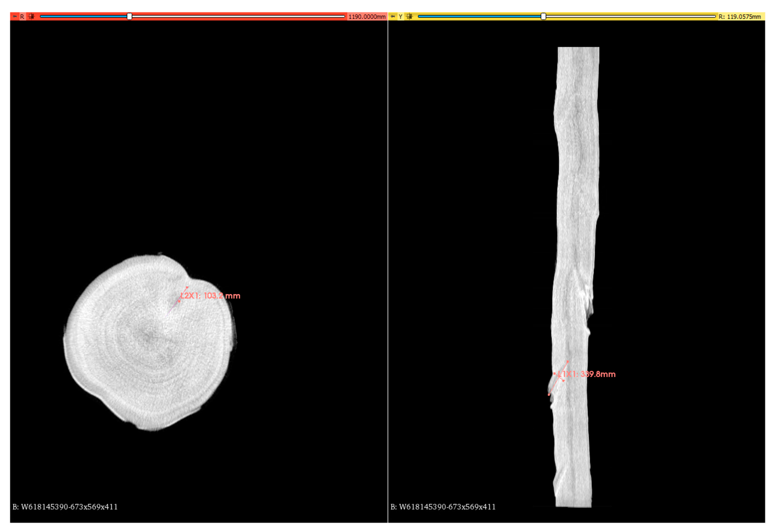This screenshot has height=532, width=778.
Task: Click the red slice offset slider handle
Action: click(129, 16)
